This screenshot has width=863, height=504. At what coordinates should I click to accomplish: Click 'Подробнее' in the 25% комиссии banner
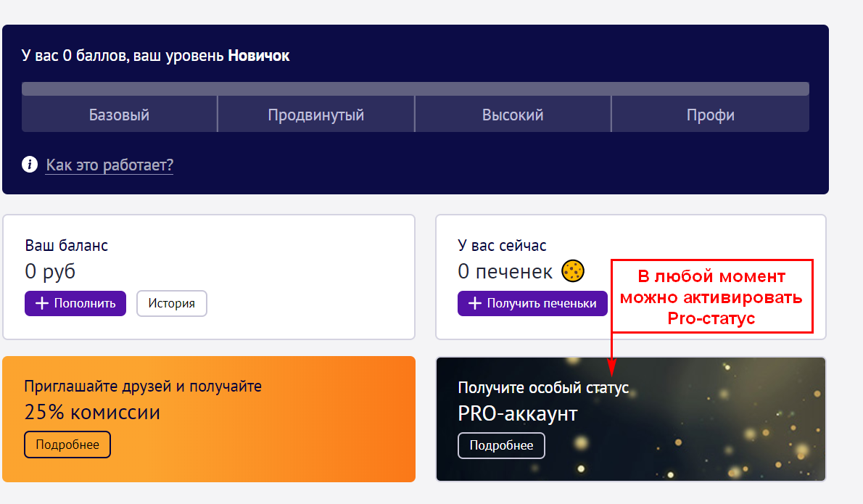pyautogui.click(x=67, y=445)
